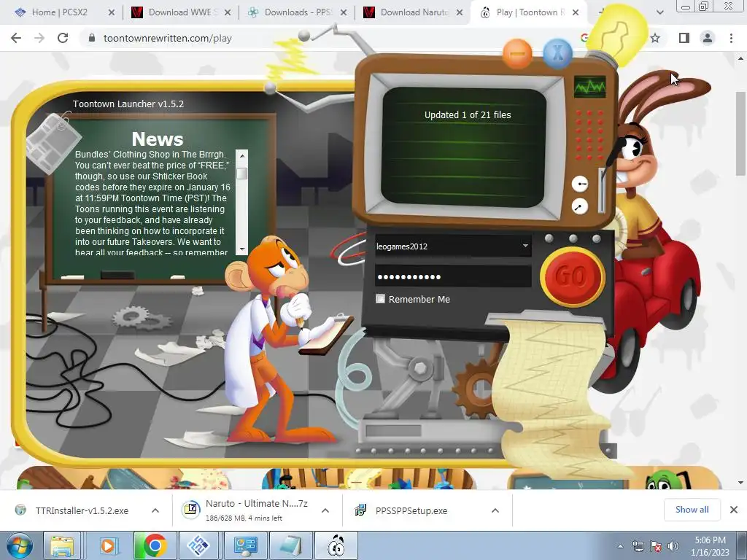
Task: Switch to the Download WWE tab
Action: coord(180,12)
